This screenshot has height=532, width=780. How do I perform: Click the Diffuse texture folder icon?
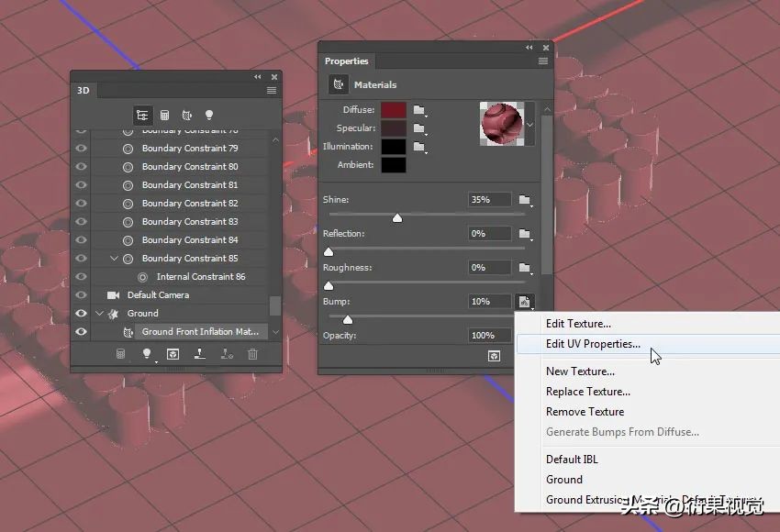coord(419,110)
